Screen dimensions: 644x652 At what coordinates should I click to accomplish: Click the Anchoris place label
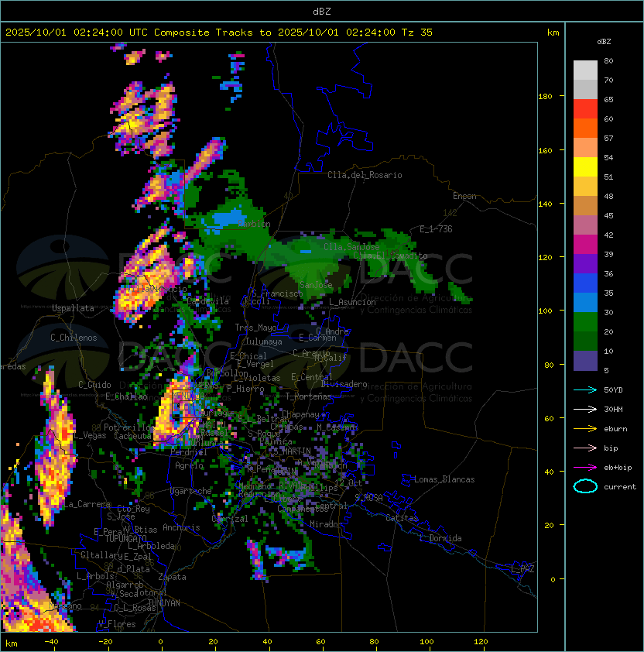[181, 527]
